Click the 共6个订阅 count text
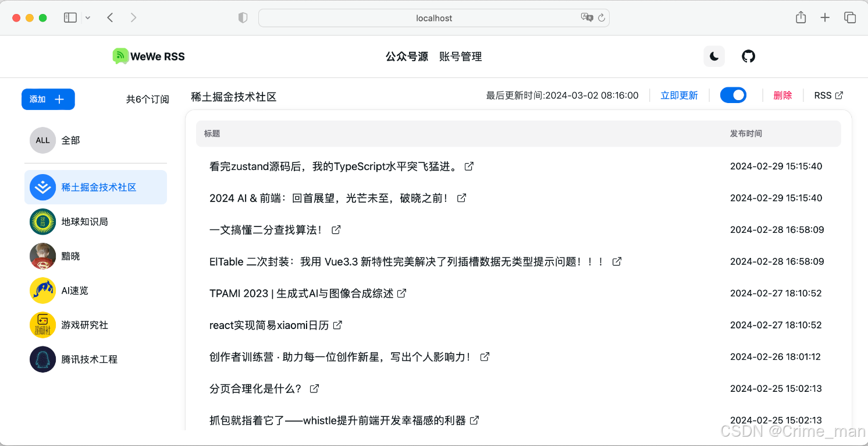868x446 pixels. [x=148, y=99]
